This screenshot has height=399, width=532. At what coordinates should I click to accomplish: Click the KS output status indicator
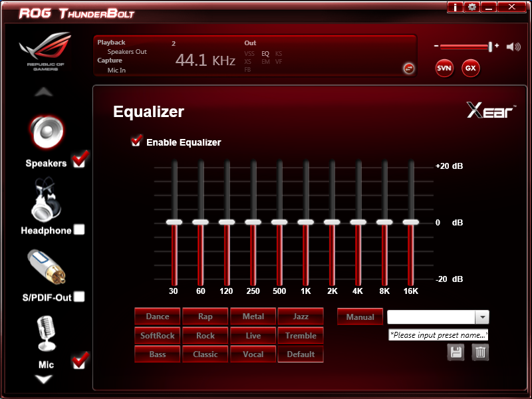coord(279,54)
